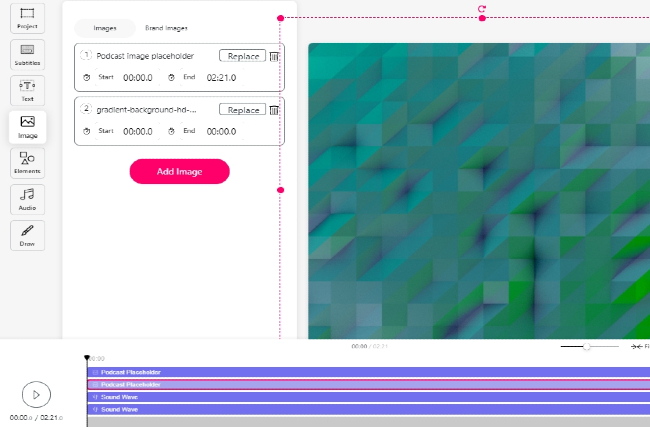Click the Start stopwatch icon of gradient-background-hd image
The width and height of the screenshot is (650, 430).
(x=87, y=131)
